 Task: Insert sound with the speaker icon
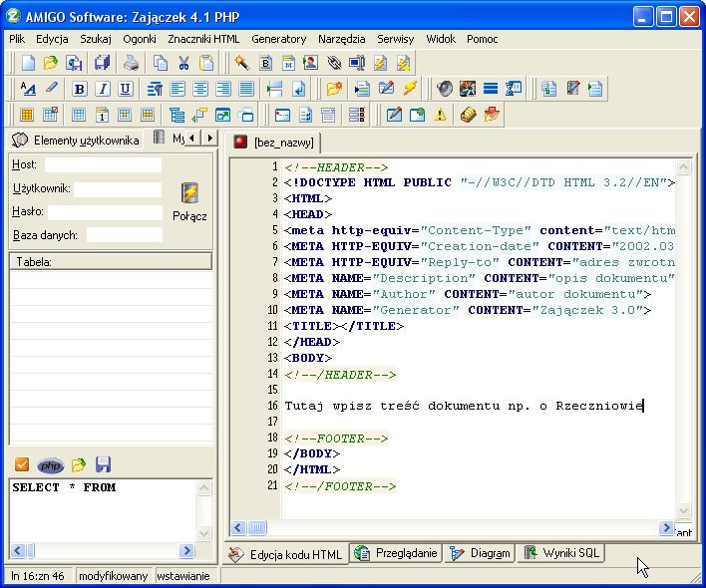coord(445,89)
